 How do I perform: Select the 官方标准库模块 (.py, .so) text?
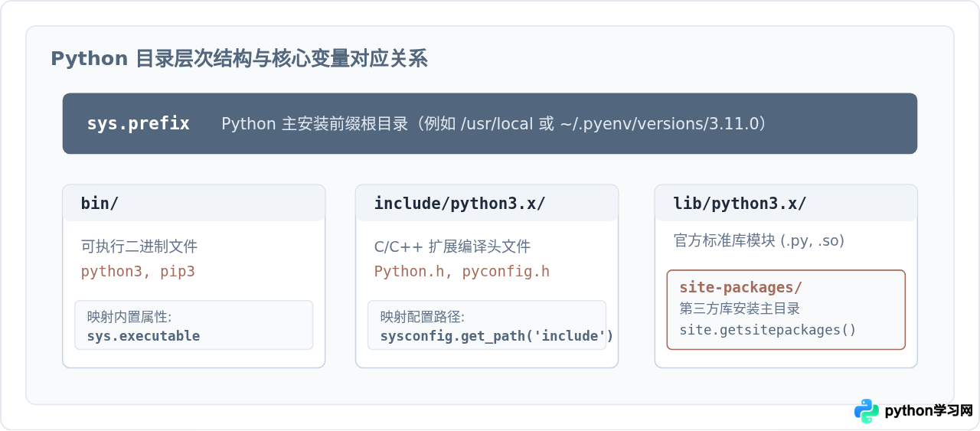759,240
